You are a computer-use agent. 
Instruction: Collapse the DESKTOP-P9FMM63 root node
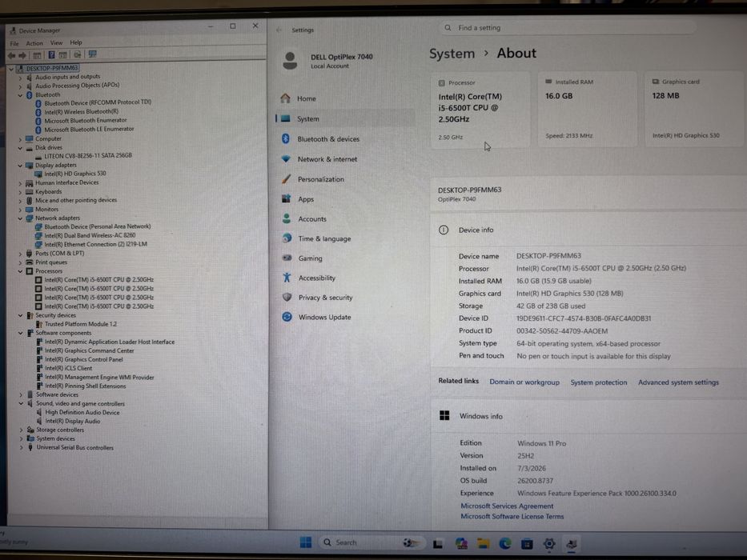click(x=11, y=69)
